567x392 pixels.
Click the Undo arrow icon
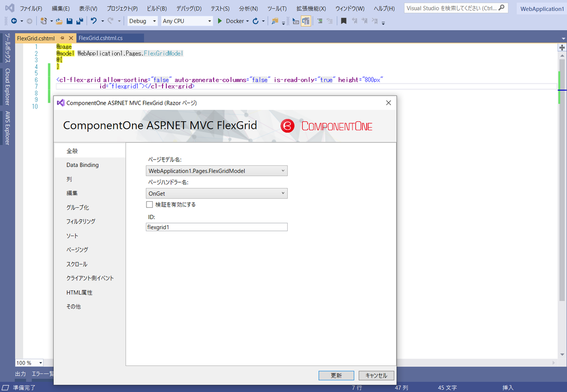(94, 21)
